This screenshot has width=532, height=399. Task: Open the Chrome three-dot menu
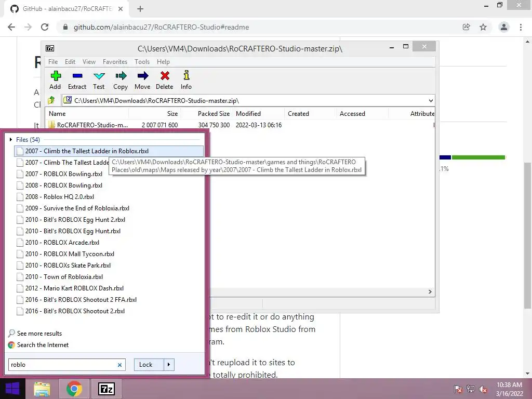coord(521,27)
